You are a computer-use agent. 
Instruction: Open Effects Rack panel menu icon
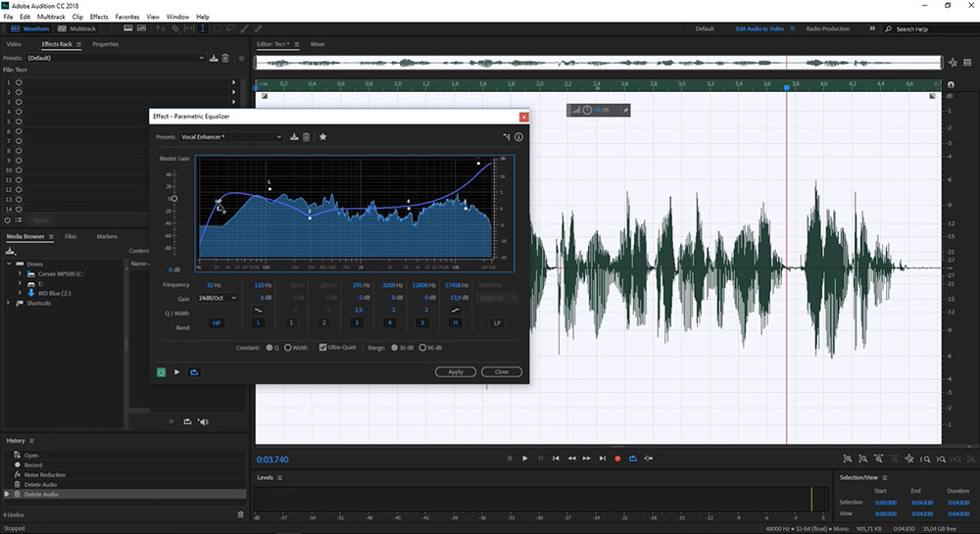click(78, 44)
